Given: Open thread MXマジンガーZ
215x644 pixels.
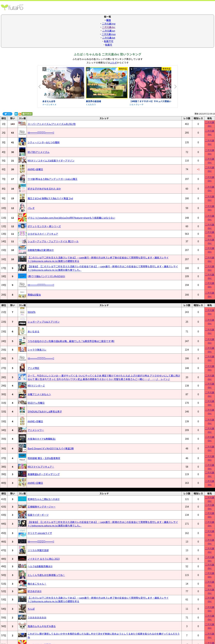Looking at the screenshot, I should [36, 386].
